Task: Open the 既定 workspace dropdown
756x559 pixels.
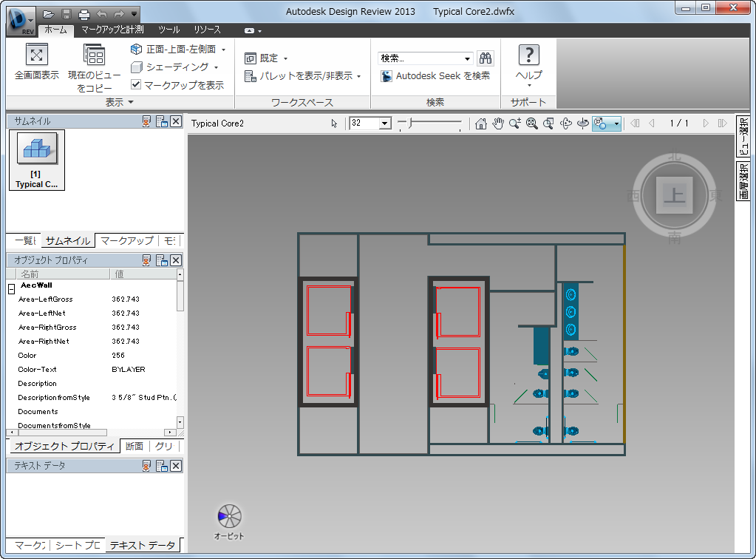Action: click(x=266, y=58)
